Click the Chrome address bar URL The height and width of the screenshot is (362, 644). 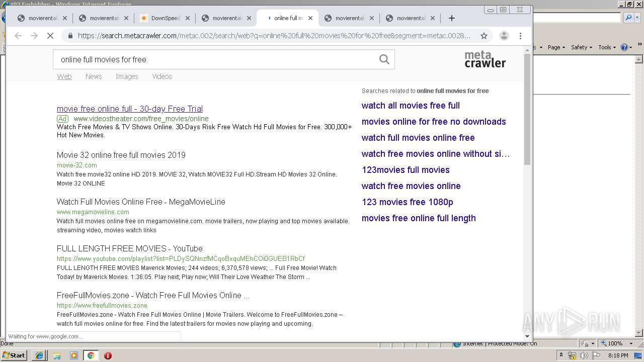(x=274, y=36)
